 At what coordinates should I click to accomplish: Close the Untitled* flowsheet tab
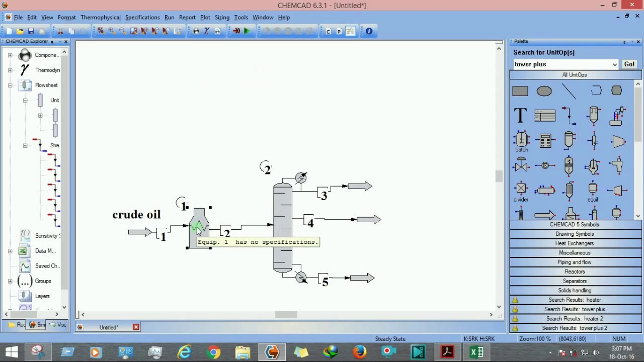pyautogui.click(x=136, y=327)
